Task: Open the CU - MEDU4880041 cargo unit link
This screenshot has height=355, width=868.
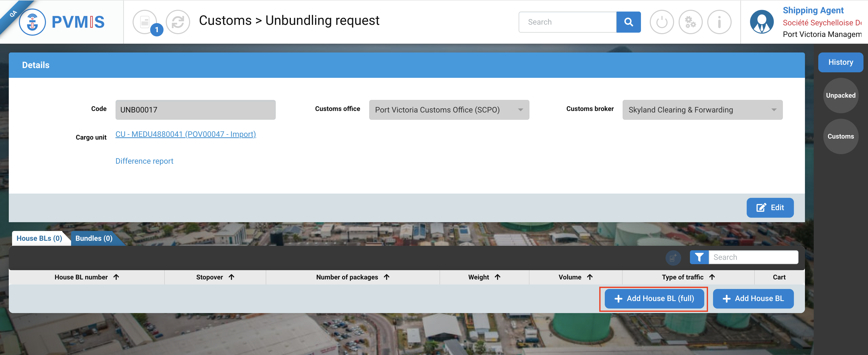Action: pyautogui.click(x=185, y=134)
